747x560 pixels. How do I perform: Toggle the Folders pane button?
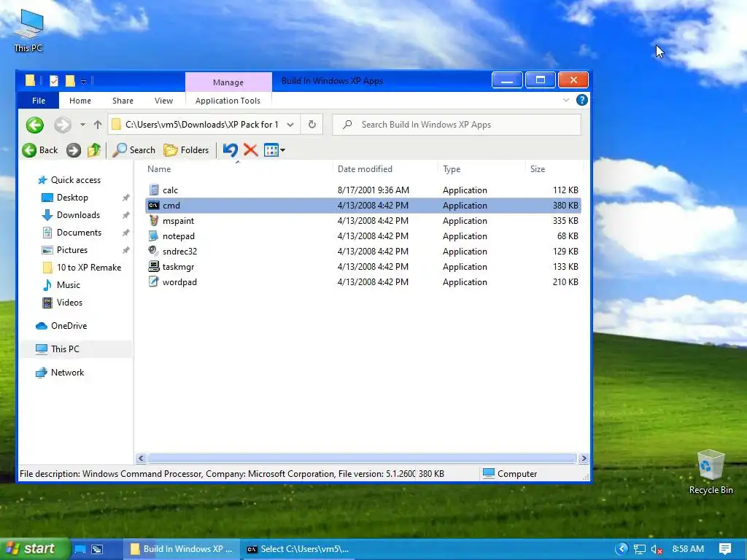tap(186, 150)
